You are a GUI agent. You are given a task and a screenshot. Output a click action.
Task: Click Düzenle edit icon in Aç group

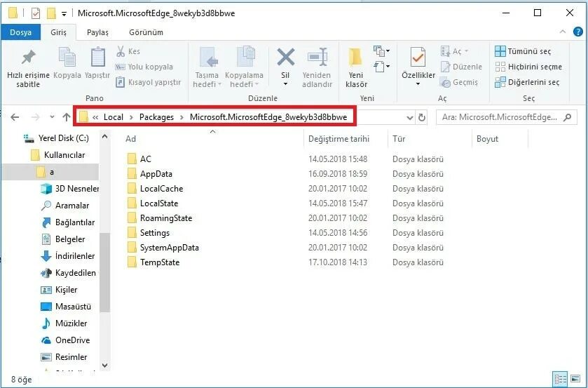445,67
